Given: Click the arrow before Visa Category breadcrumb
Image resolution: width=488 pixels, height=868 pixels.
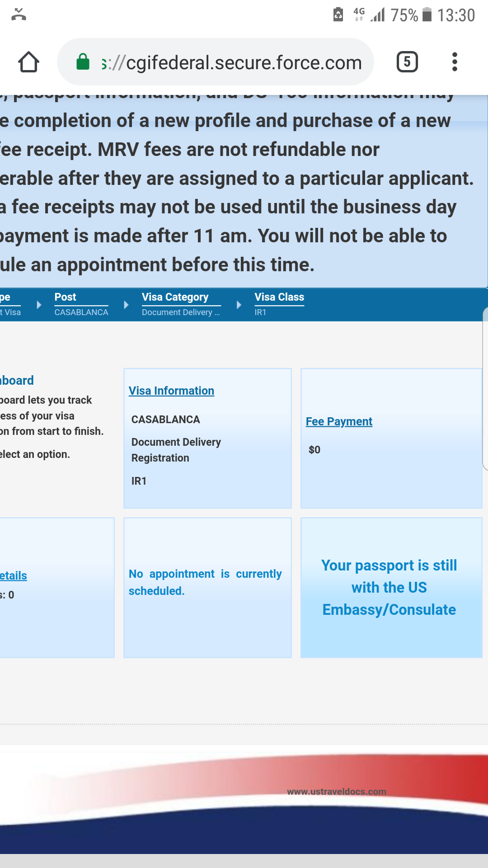Looking at the screenshot, I should pyautogui.click(x=126, y=305).
